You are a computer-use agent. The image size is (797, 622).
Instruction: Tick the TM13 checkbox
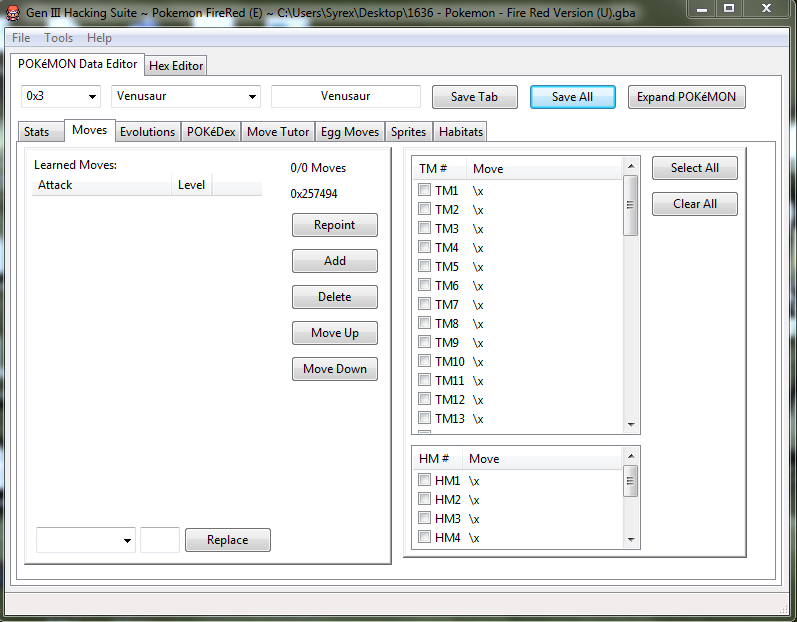click(x=424, y=418)
